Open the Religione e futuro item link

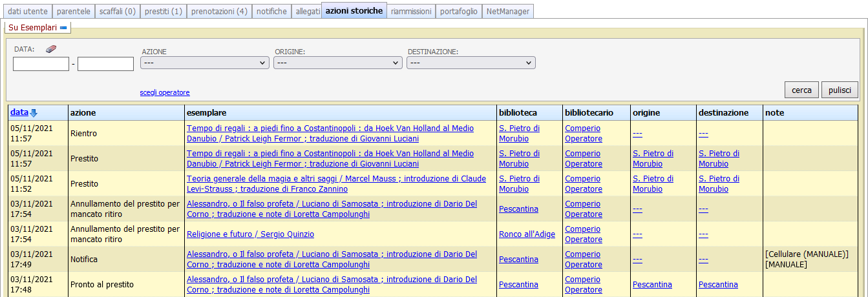coord(250,234)
